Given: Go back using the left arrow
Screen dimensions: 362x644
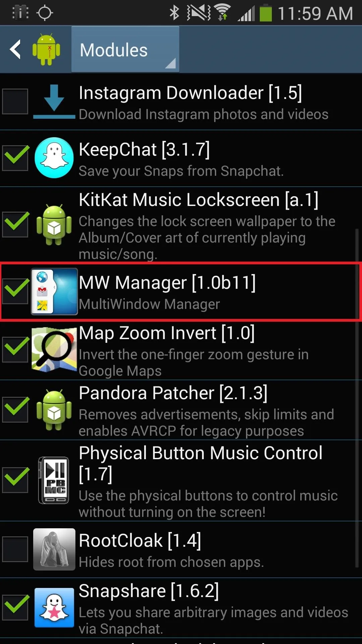Looking at the screenshot, I should pos(15,50).
